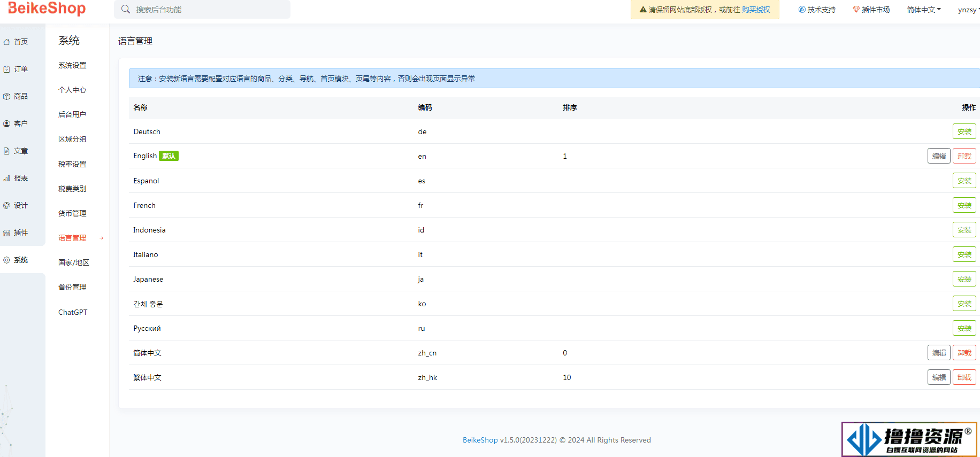The height and width of the screenshot is (457, 980).
Task: Click the BeikeShop footer link
Action: coord(480,440)
